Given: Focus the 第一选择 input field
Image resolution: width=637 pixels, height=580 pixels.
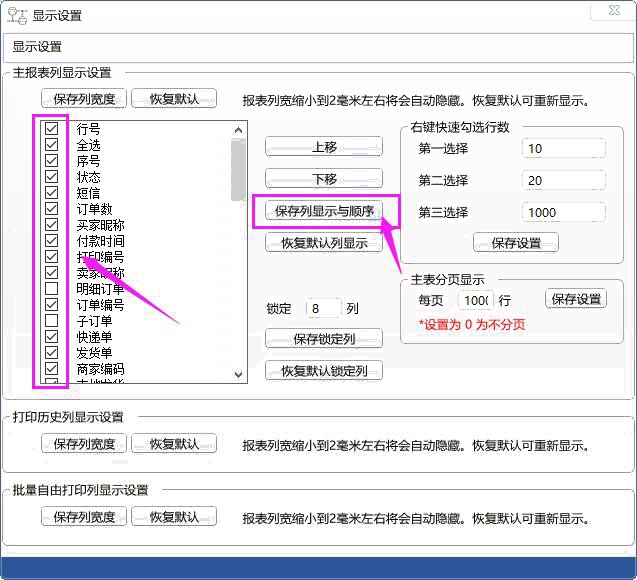Looking at the screenshot, I should [x=563, y=149].
